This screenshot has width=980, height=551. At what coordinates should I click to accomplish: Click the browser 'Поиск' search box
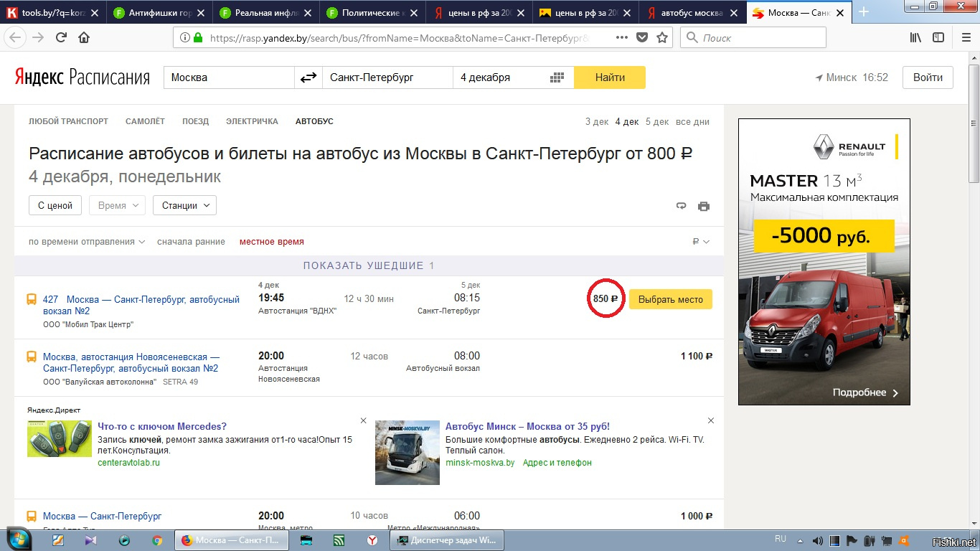coord(753,37)
